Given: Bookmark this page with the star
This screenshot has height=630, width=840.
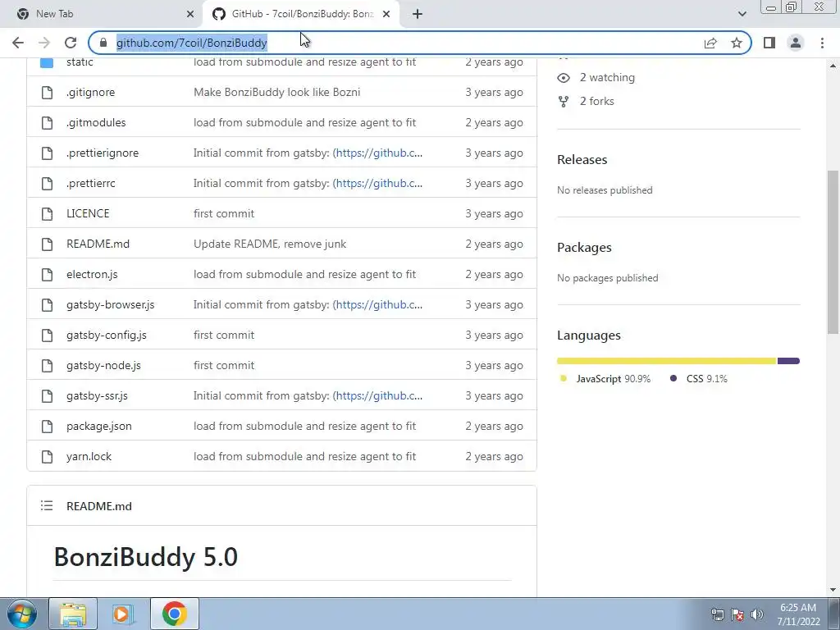Looking at the screenshot, I should 737,43.
